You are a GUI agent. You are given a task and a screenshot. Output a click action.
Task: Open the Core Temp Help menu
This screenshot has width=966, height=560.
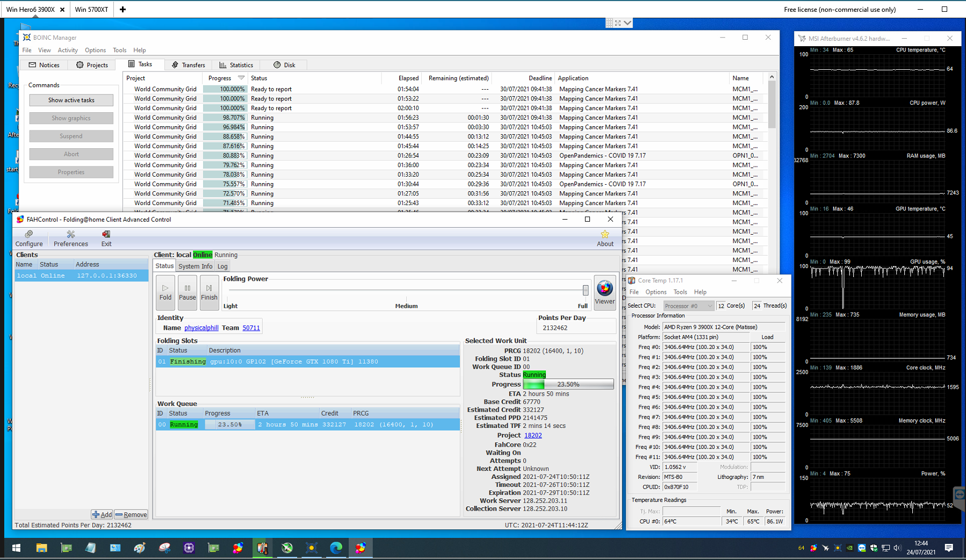point(700,292)
